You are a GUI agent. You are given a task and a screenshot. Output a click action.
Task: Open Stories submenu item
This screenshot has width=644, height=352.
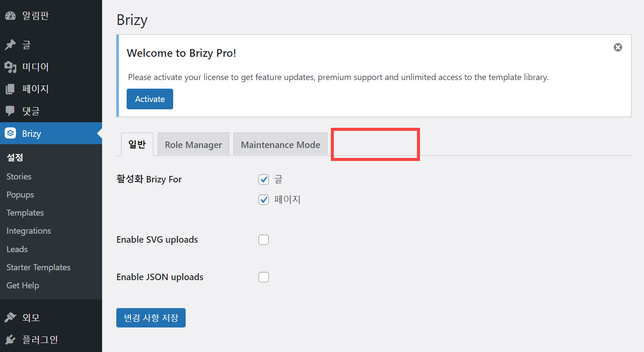click(x=19, y=176)
